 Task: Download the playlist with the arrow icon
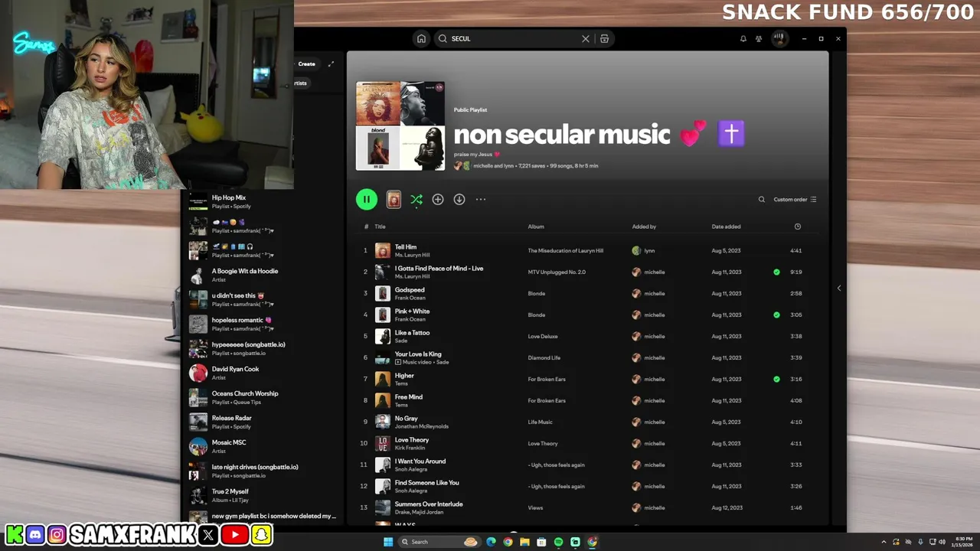[x=459, y=199]
